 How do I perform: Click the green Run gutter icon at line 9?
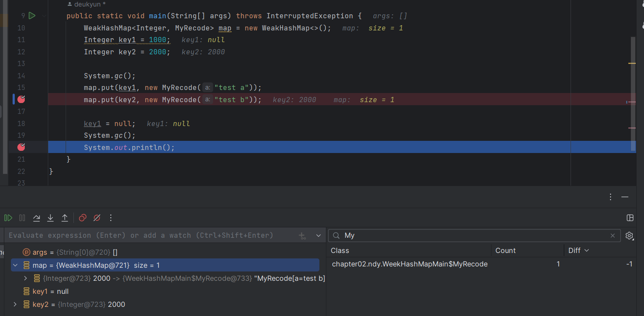point(32,16)
